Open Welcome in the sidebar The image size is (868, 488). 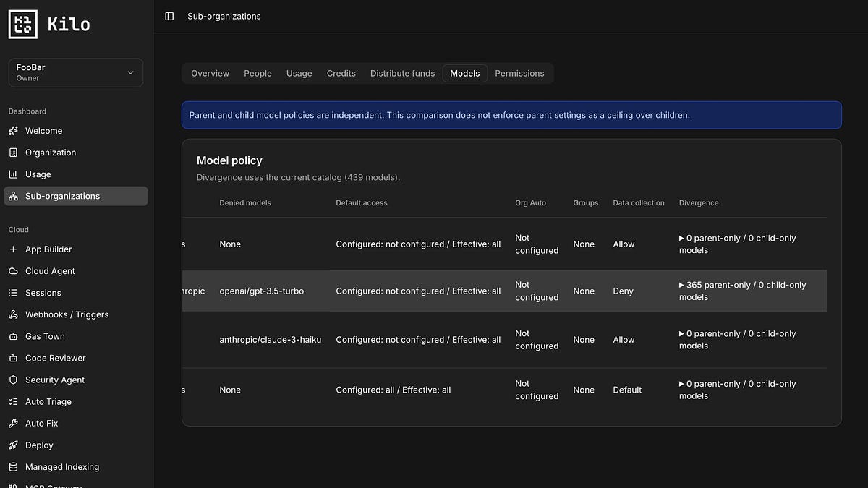(x=76, y=131)
